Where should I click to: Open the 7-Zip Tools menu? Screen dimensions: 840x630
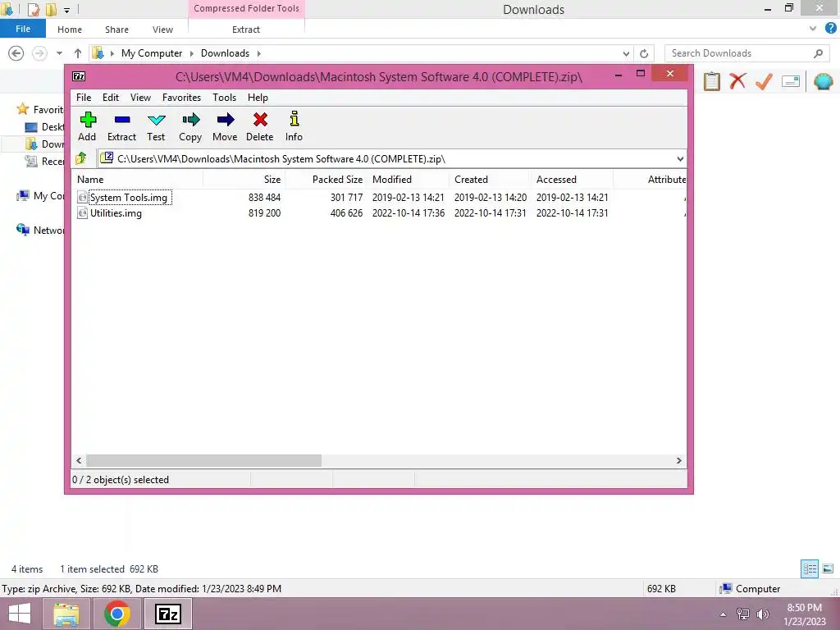pyautogui.click(x=225, y=98)
